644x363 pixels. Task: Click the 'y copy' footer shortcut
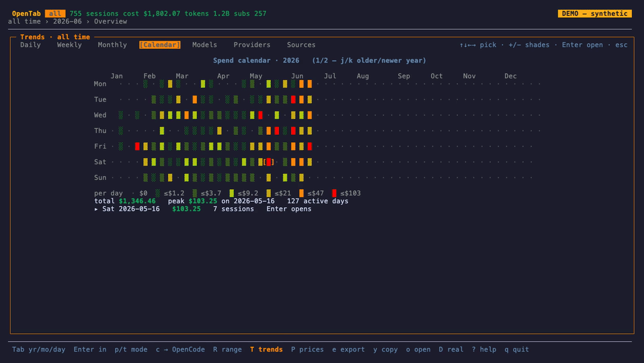[x=386, y=349]
